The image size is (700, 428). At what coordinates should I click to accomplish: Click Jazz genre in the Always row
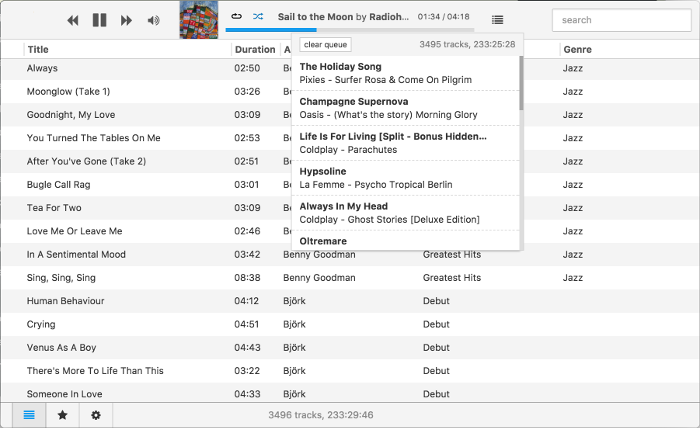click(573, 68)
